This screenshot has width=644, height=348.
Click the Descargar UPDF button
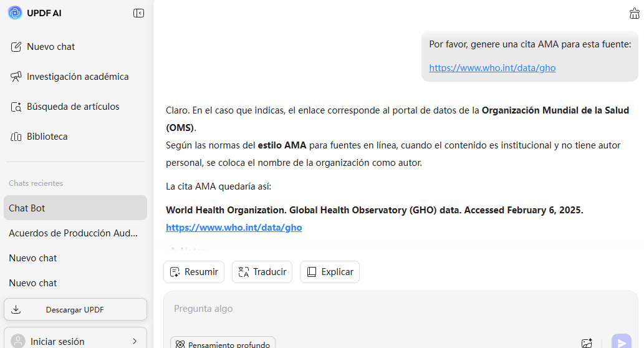[x=75, y=309]
